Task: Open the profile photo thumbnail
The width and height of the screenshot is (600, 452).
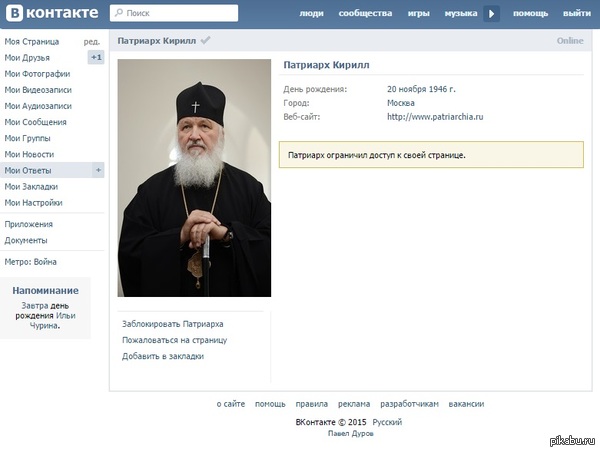Action: click(x=194, y=178)
